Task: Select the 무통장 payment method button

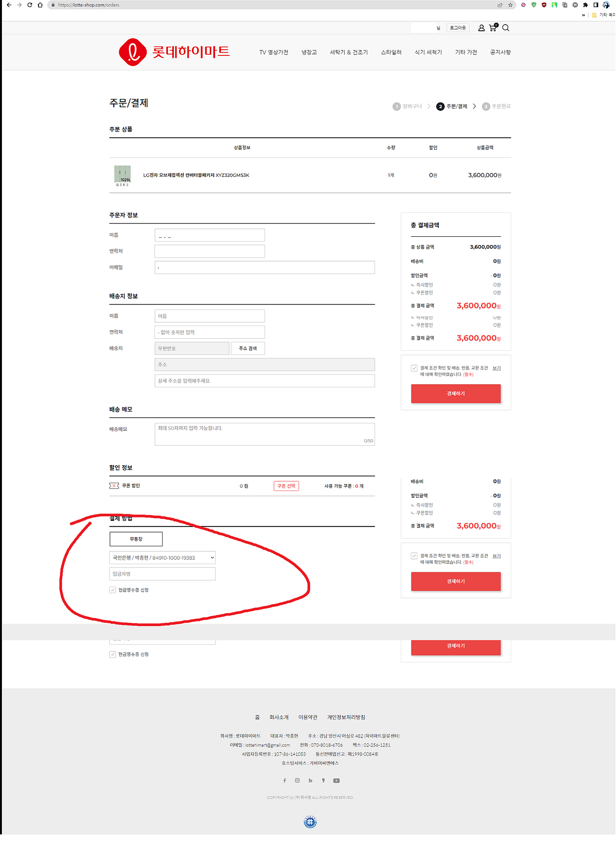Action: pos(136,539)
